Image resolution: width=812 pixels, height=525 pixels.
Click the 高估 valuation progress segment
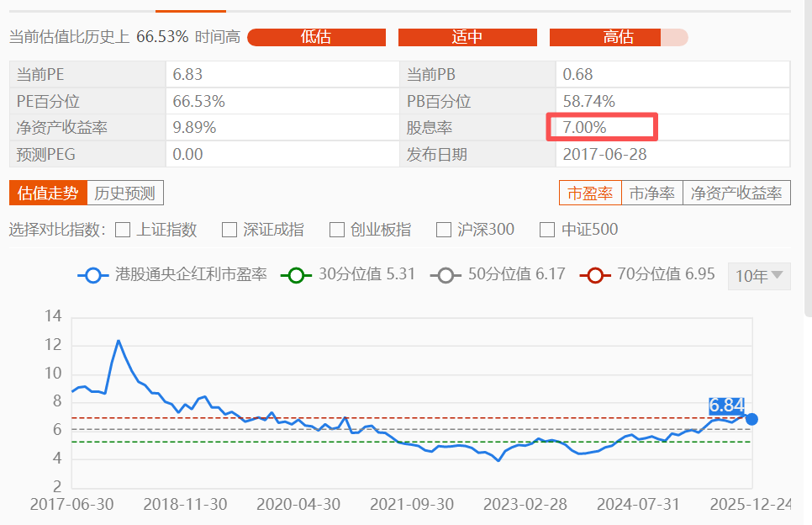coord(618,37)
